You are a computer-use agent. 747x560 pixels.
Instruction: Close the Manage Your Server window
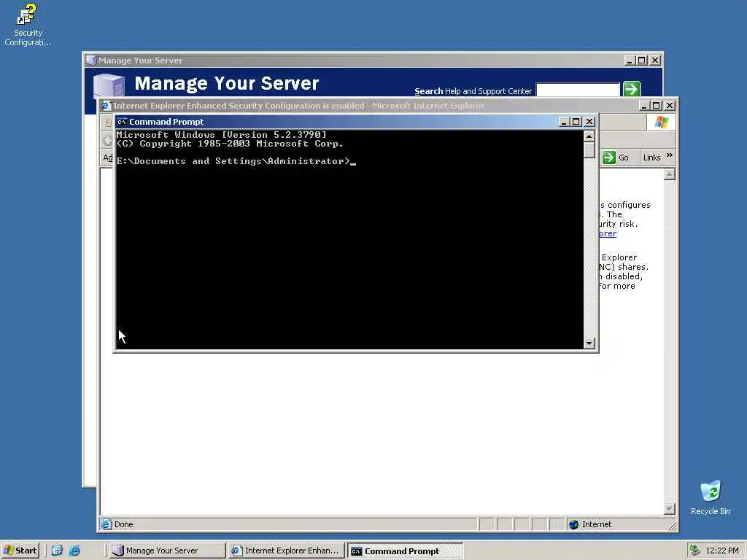655,61
